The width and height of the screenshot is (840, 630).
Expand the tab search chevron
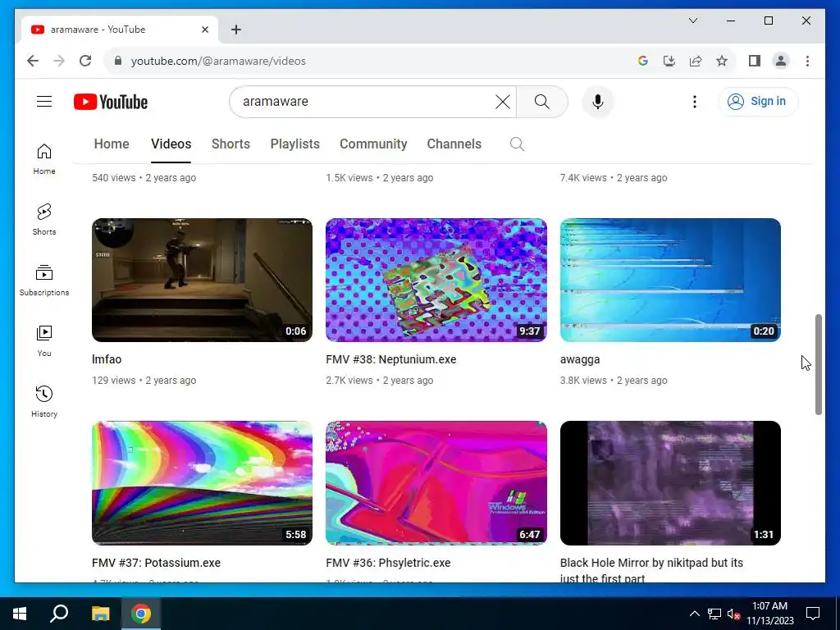point(693,21)
